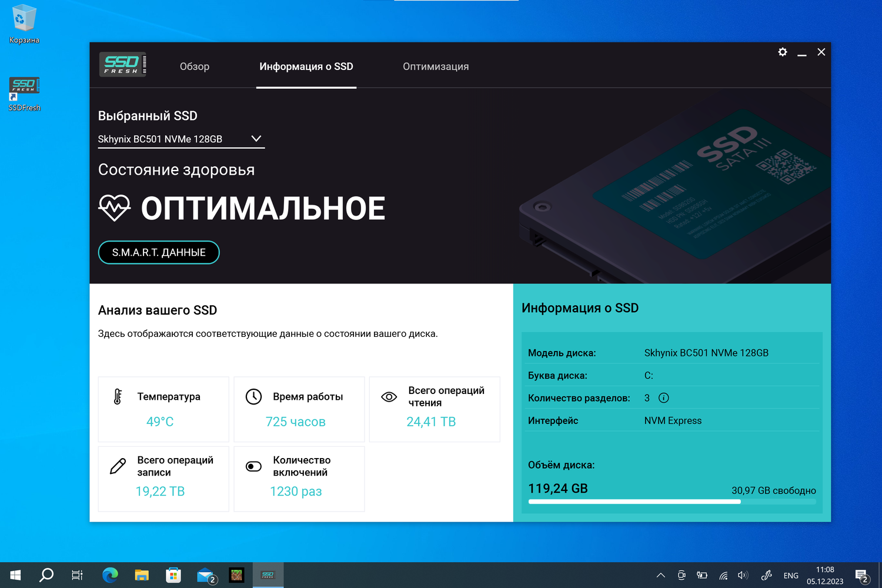Click the Количество разделов label

(579, 398)
